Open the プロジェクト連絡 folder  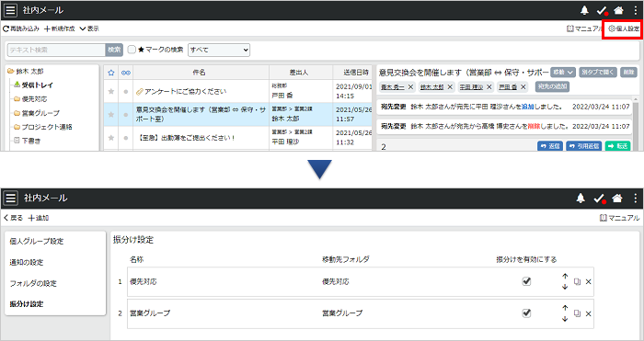[43, 127]
